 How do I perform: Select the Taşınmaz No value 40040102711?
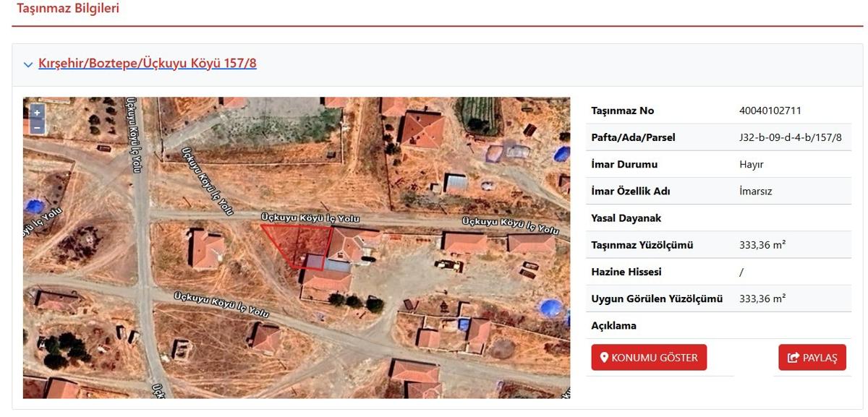click(x=770, y=111)
